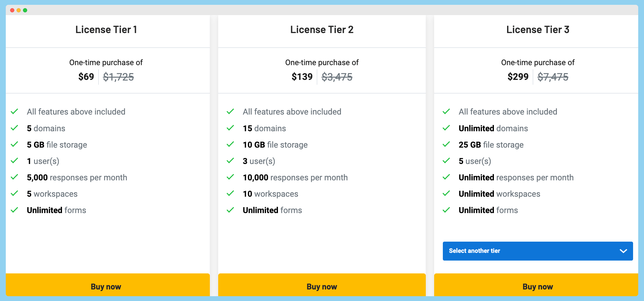Click the '5 domains' feature text
The image size is (644, 301).
click(46, 128)
